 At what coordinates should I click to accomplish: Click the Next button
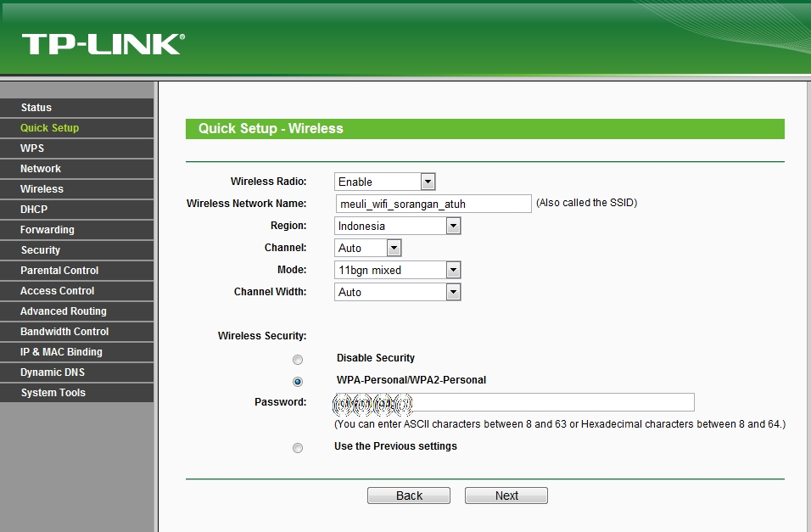point(506,496)
